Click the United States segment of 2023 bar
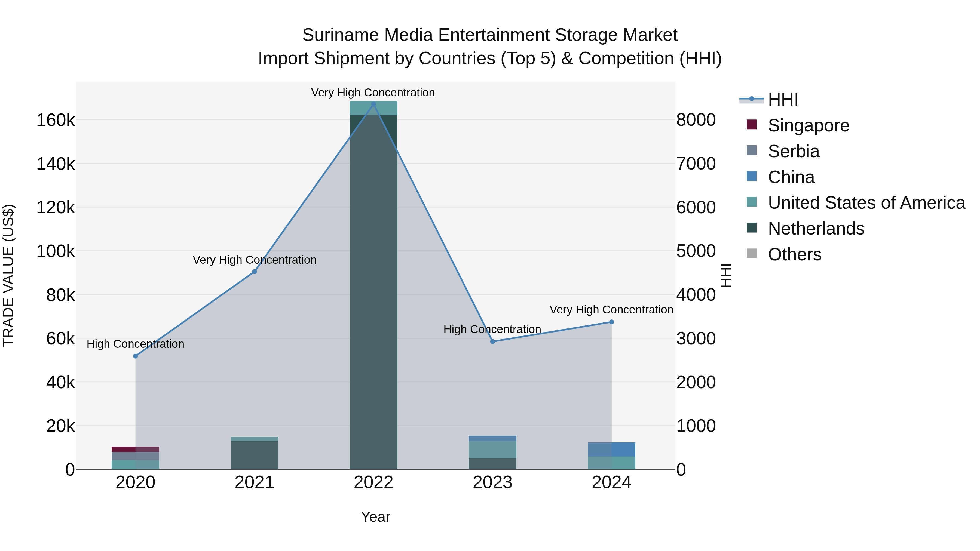This screenshot has height=551, width=980. coord(493,450)
